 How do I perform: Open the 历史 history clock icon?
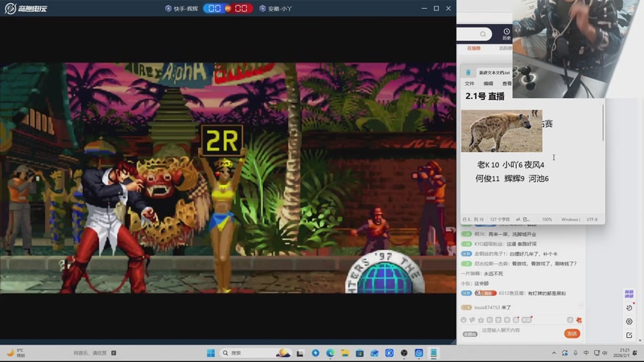coord(506,34)
